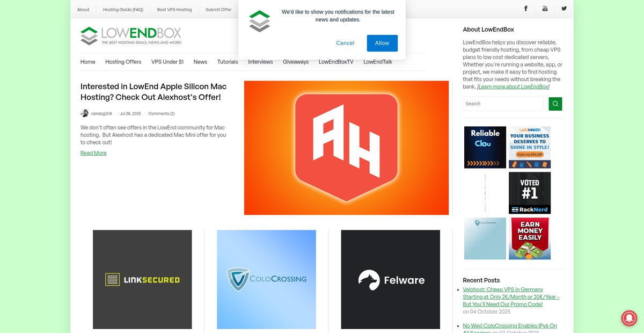
Task: Click the ColoCrossing sidebar ad
Action: pyautogui.click(x=485, y=238)
